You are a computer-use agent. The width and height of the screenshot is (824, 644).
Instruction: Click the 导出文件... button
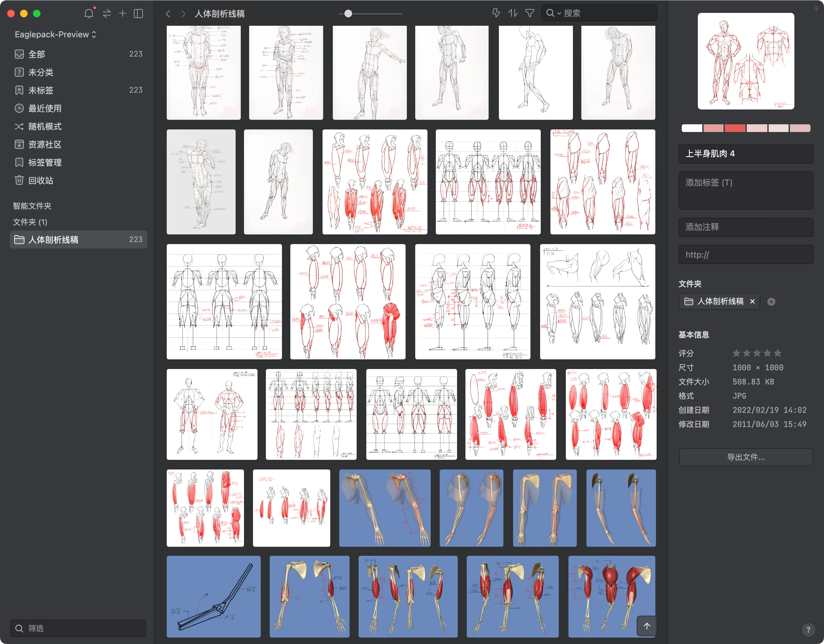tap(745, 457)
